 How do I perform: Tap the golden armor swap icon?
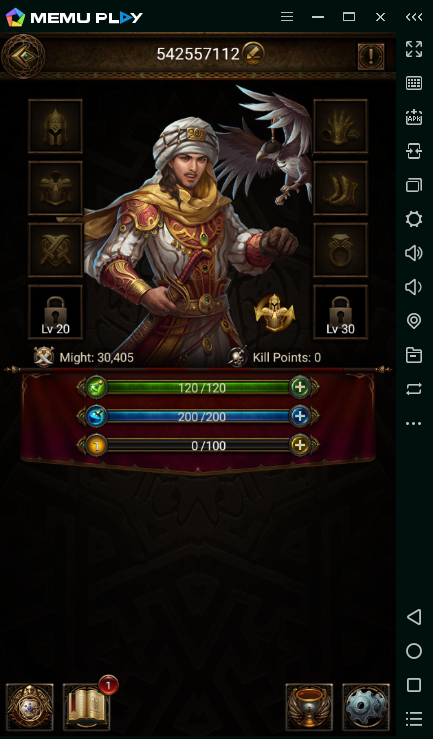pyautogui.click(x=275, y=313)
